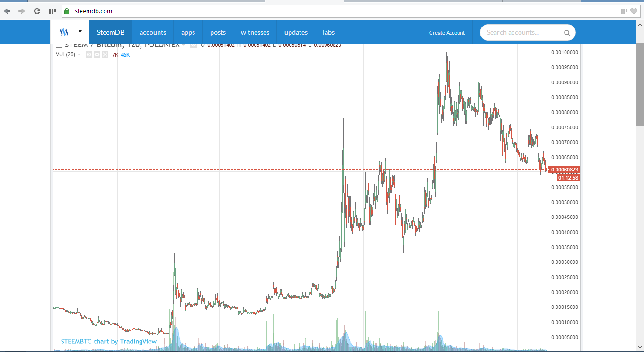Click the browser forward arrow
Screen dimensions: 644x352
(x=21, y=11)
